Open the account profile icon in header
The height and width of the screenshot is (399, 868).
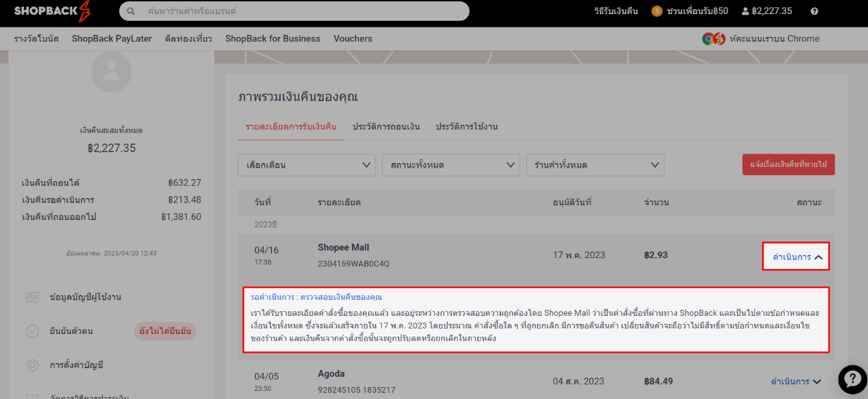coord(745,11)
